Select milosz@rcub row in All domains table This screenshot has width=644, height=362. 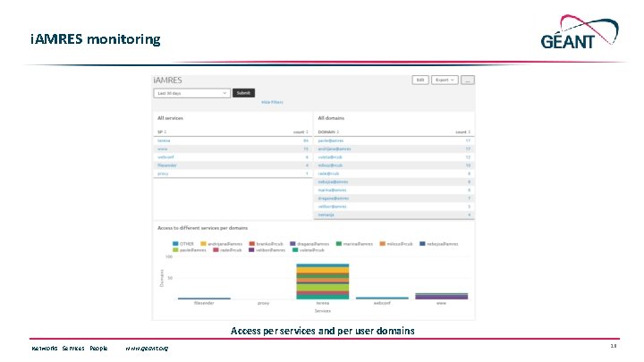pos(394,165)
